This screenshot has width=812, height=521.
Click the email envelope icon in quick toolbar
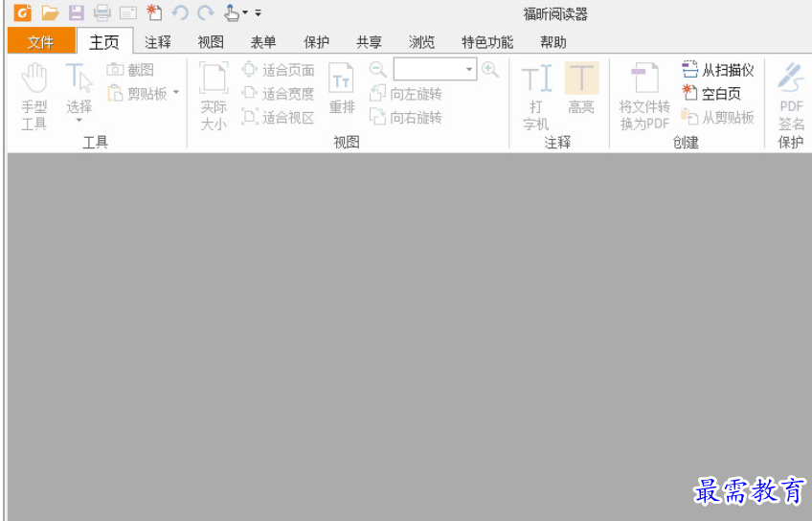coord(128,13)
